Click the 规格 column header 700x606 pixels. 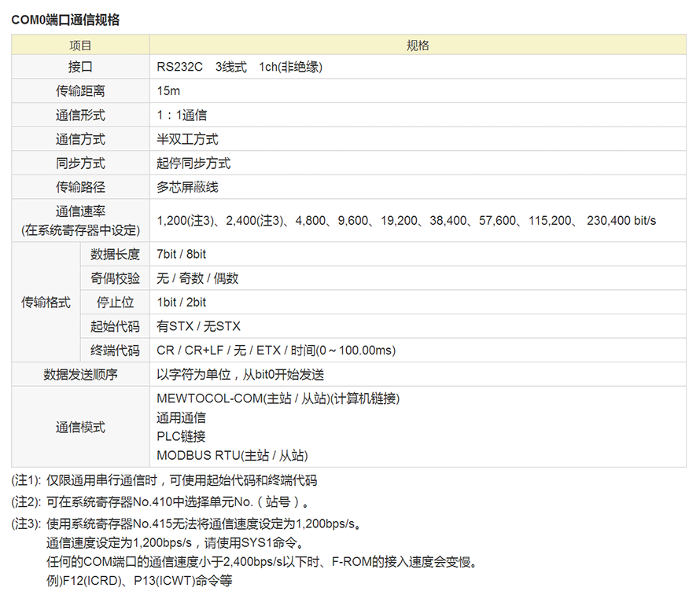[x=418, y=46]
